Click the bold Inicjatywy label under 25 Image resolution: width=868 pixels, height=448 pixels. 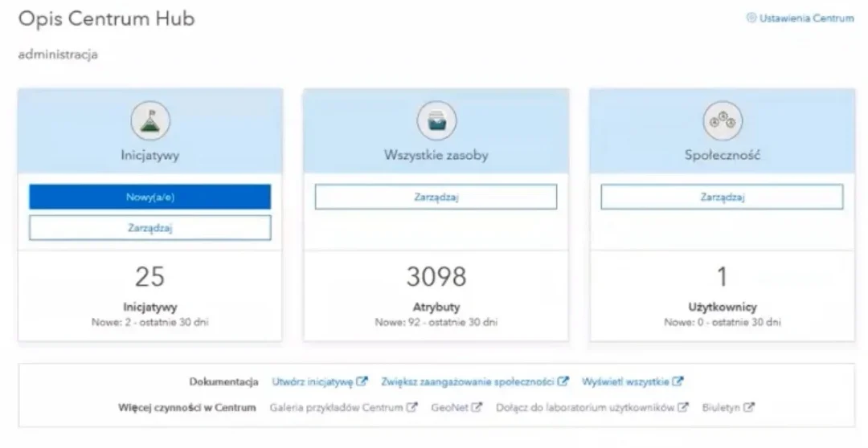point(150,307)
